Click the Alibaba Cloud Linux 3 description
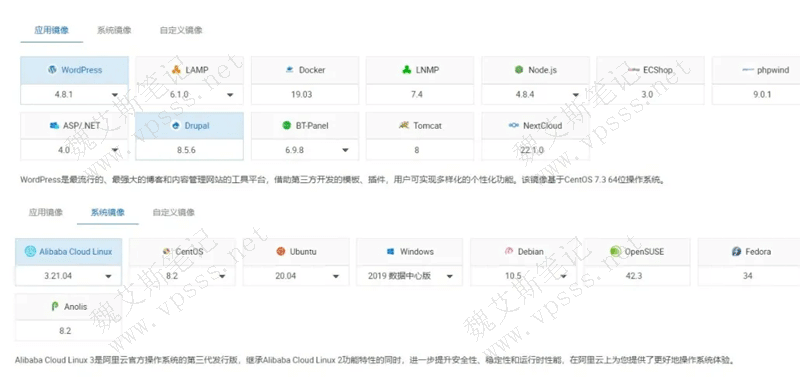This screenshot has height=378, width=800. point(375,360)
